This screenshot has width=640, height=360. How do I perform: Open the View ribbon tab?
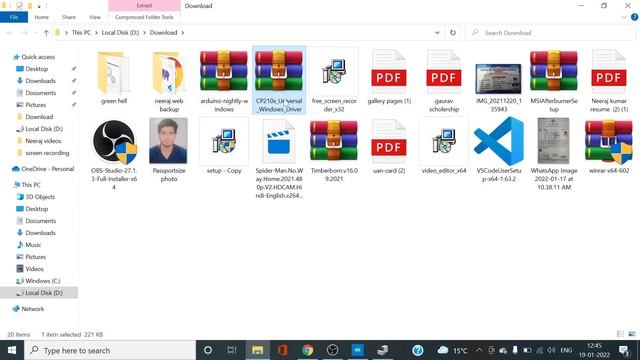click(95, 17)
